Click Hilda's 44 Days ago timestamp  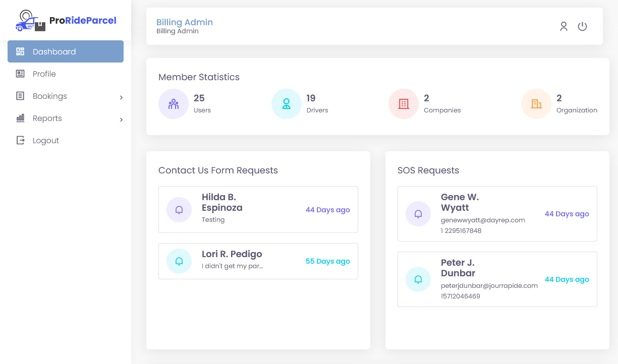click(328, 210)
